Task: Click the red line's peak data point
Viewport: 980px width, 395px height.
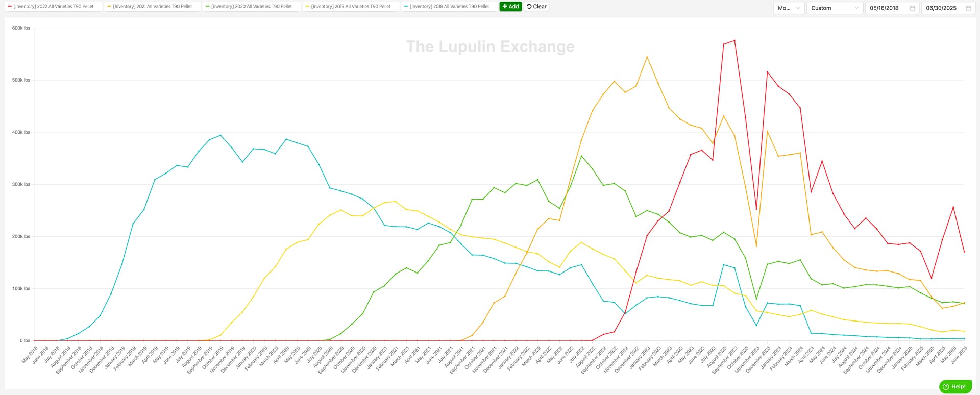Action: coord(734,40)
